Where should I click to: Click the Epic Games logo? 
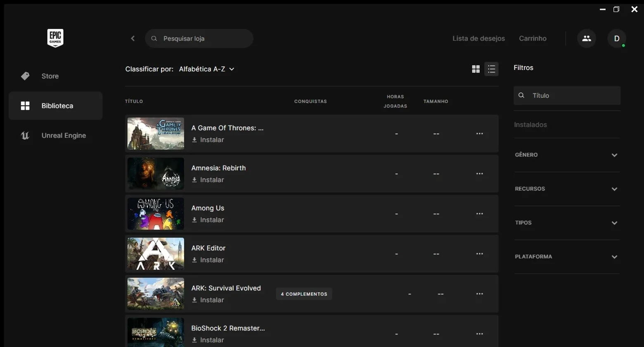[55, 38]
